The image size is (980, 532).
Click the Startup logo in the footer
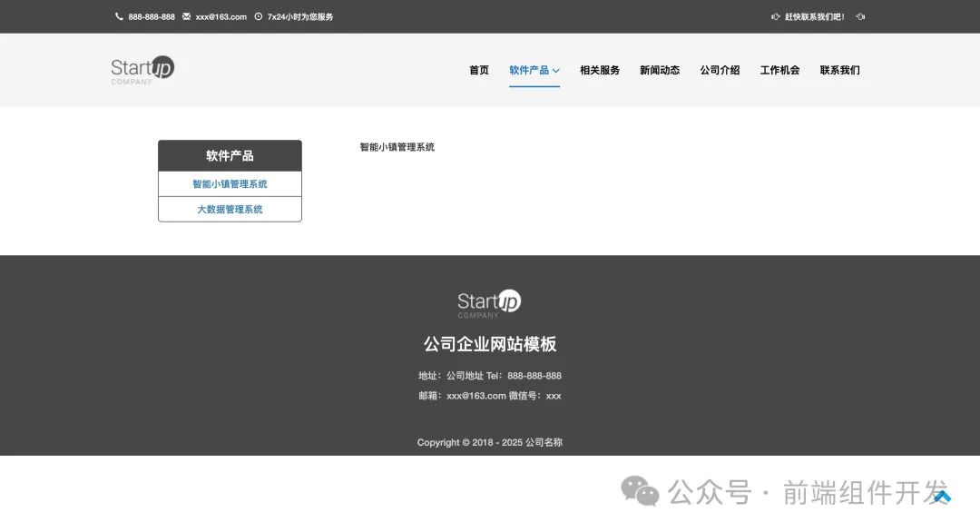click(x=488, y=301)
